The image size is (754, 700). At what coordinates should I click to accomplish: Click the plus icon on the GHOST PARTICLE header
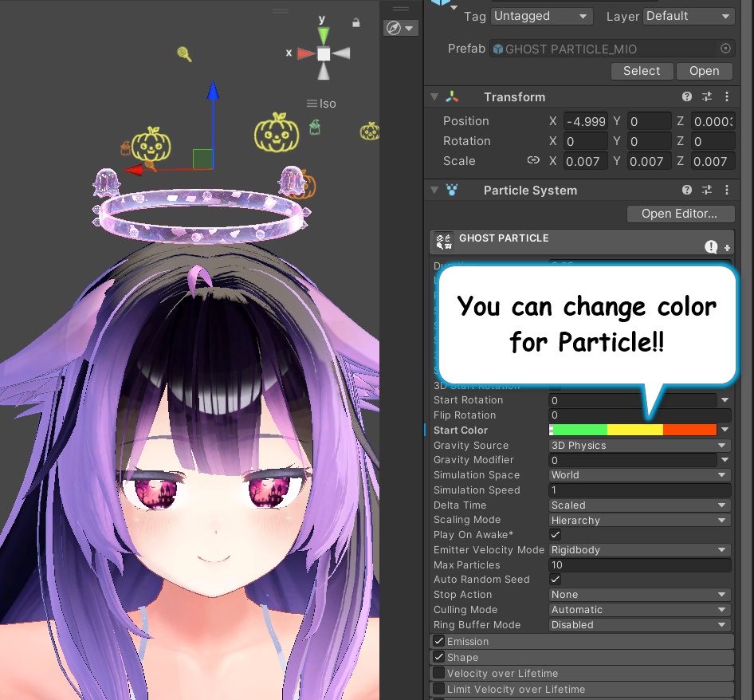(727, 248)
